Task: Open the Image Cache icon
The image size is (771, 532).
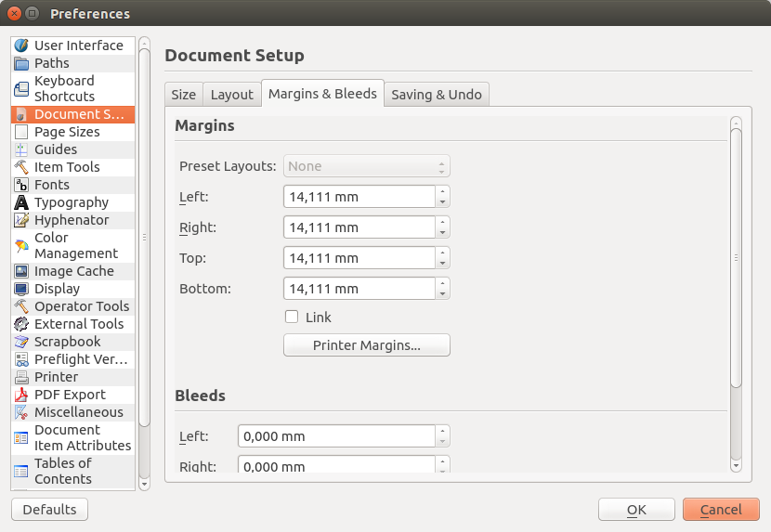Action: [21, 271]
